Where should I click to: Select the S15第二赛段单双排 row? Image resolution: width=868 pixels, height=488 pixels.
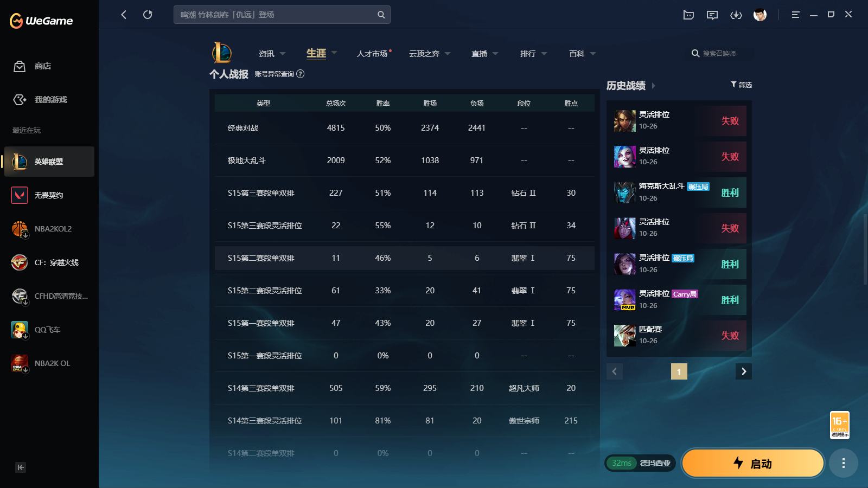coord(405,258)
